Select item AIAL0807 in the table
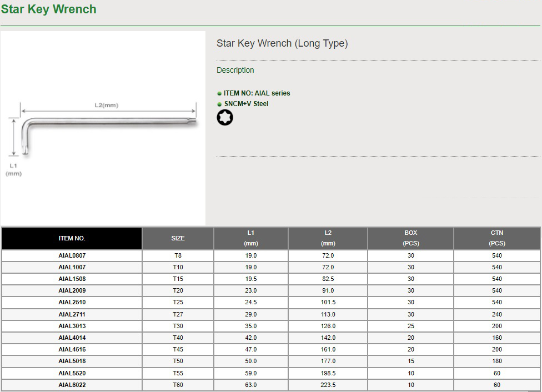The width and height of the screenshot is (542, 392). 72,255
